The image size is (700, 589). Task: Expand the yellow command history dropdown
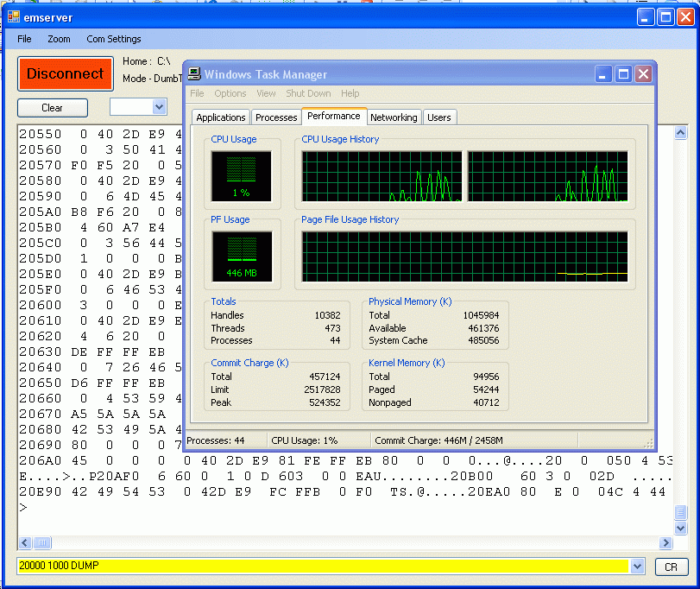coord(637,567)
